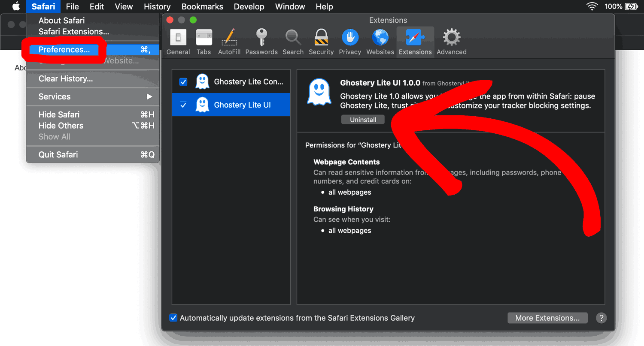This screenshot has width=644, height=346.
Task: Open the Bookmarks menu
Action: [202, 6]
